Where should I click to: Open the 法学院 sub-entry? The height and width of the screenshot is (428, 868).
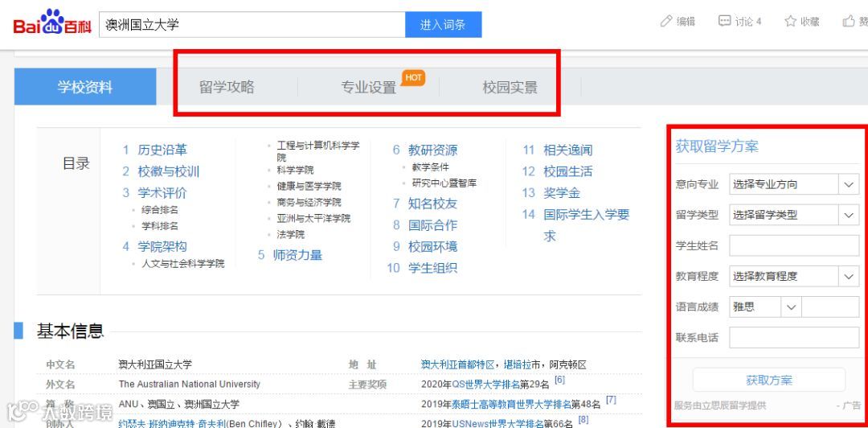[291, 234]
